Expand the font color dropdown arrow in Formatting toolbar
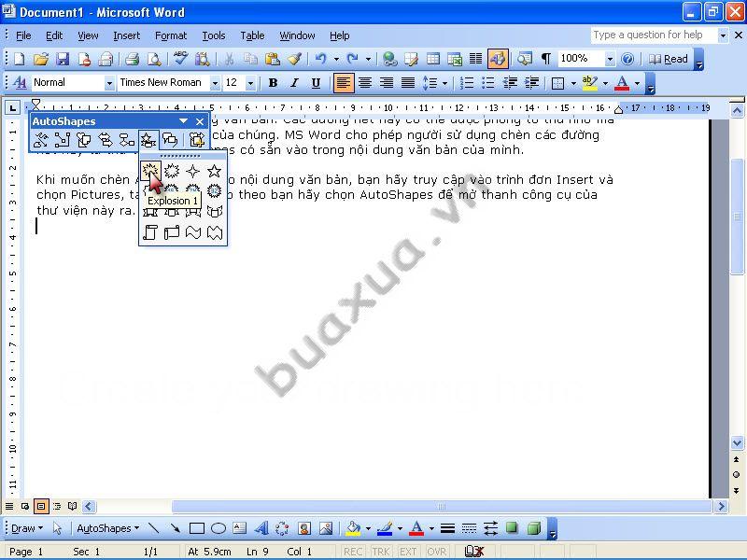747x560 pixels. [x=638, y=83]
